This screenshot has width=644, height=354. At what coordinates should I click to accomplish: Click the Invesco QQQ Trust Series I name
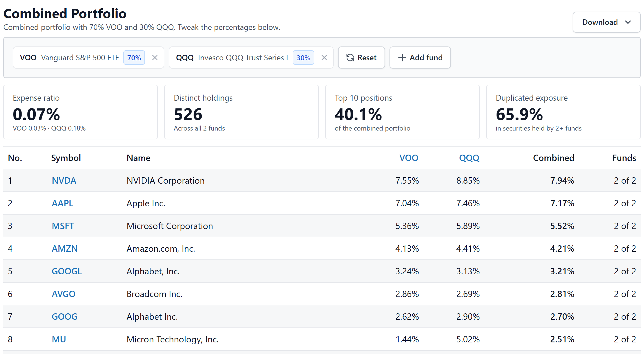click(x=243, y=58)
